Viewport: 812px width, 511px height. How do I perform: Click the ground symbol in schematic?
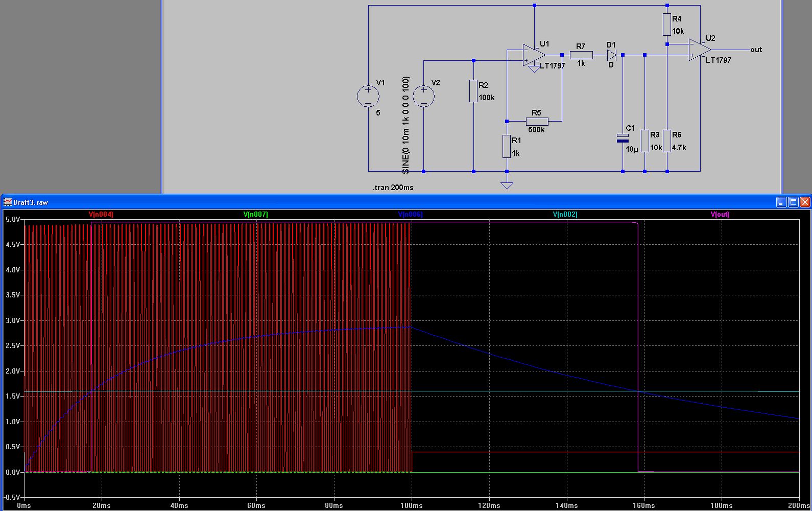click(x=507, y=184)
